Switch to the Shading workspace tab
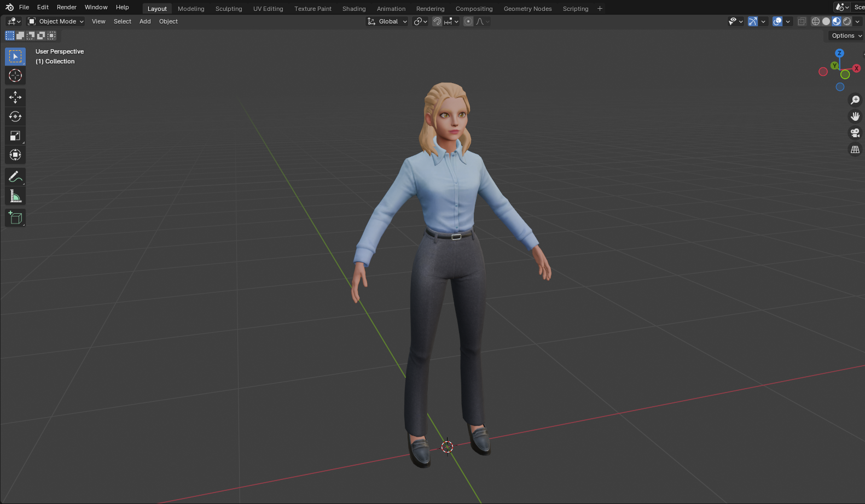The width and height of the screenshot is (865, 504). point(354,9)
